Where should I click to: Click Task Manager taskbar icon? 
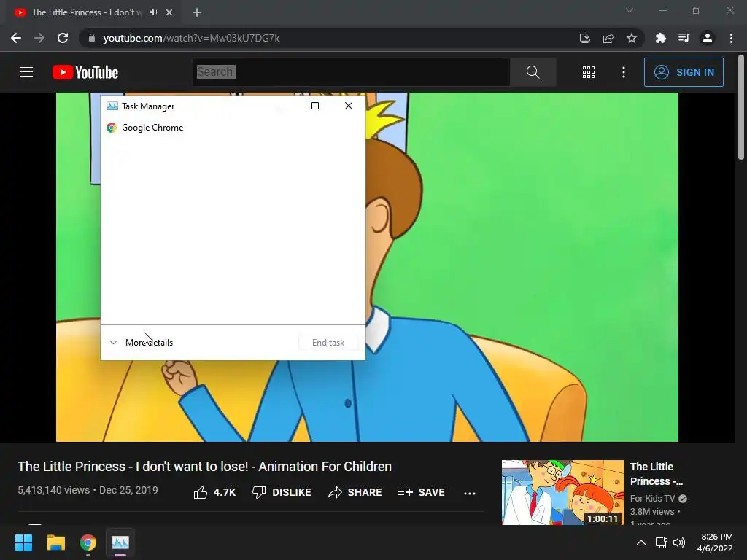pyautogui.click(x=120, y=542)
